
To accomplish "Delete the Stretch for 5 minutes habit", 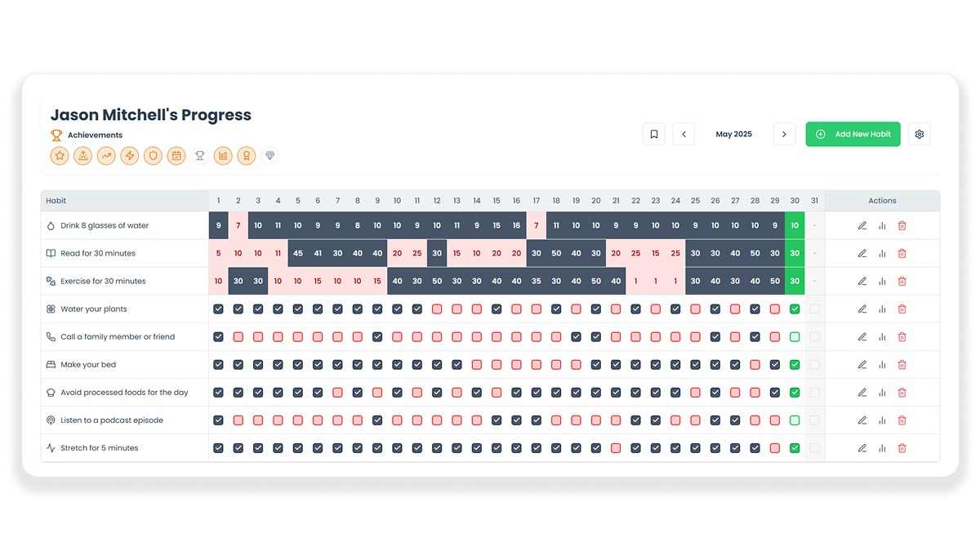I will (x=902, y=447).
